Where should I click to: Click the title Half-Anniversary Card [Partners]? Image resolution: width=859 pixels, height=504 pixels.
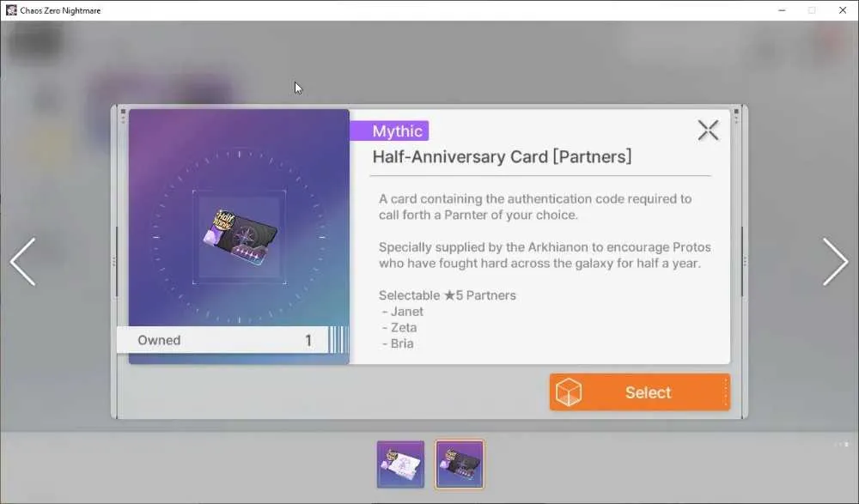502,156
